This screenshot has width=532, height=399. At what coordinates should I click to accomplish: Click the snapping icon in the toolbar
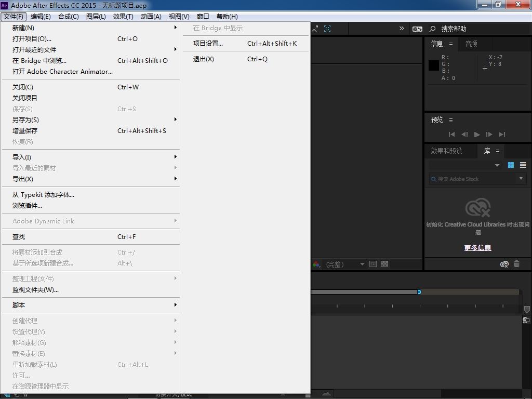point(315,29)
